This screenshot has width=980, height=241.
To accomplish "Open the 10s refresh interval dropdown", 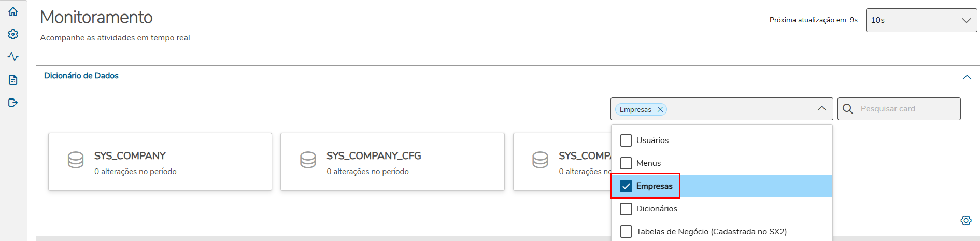I will pyautogui.click(x=921, y=20).
